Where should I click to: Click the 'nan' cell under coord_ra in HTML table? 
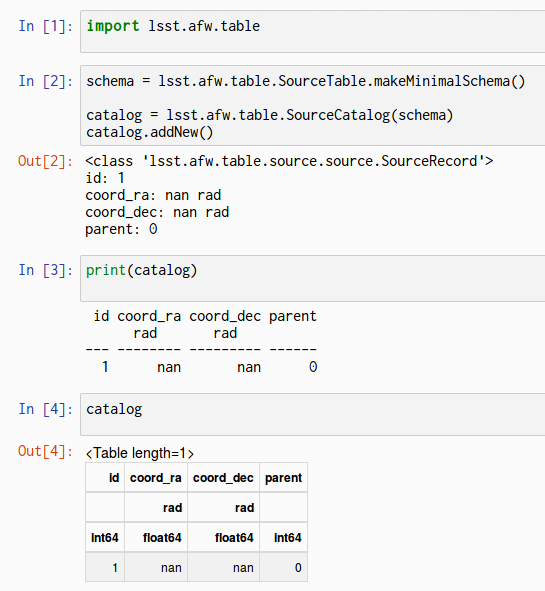click(x=156, y=567)
